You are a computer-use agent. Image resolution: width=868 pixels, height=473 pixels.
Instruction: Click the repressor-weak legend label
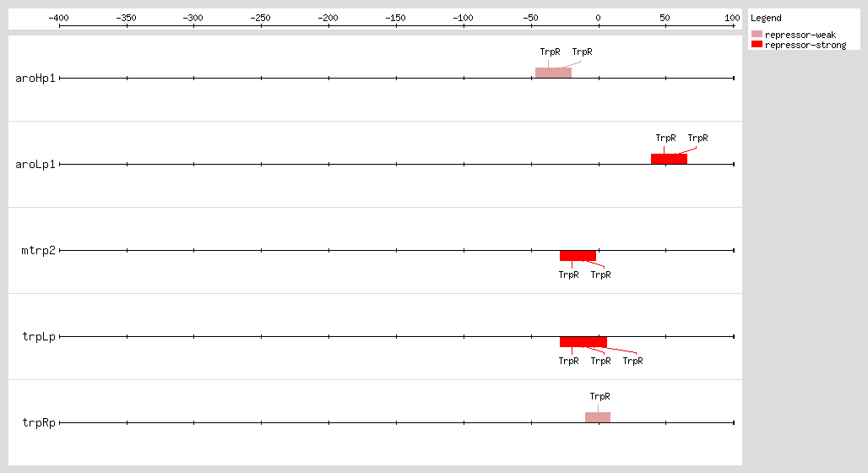click(x=800, y=35)
